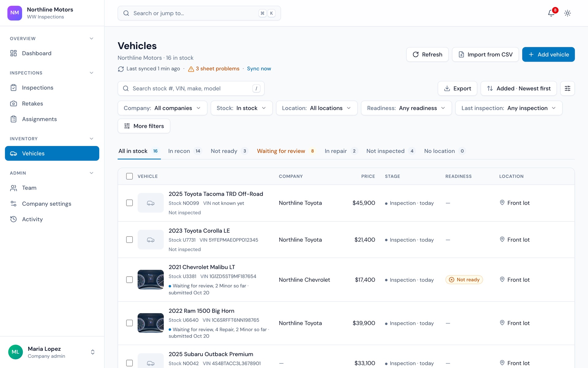The width and height of the screenshot is (588, 368).
Task: Collapse the Overview sidebar section
Action: tap(91, 39)
